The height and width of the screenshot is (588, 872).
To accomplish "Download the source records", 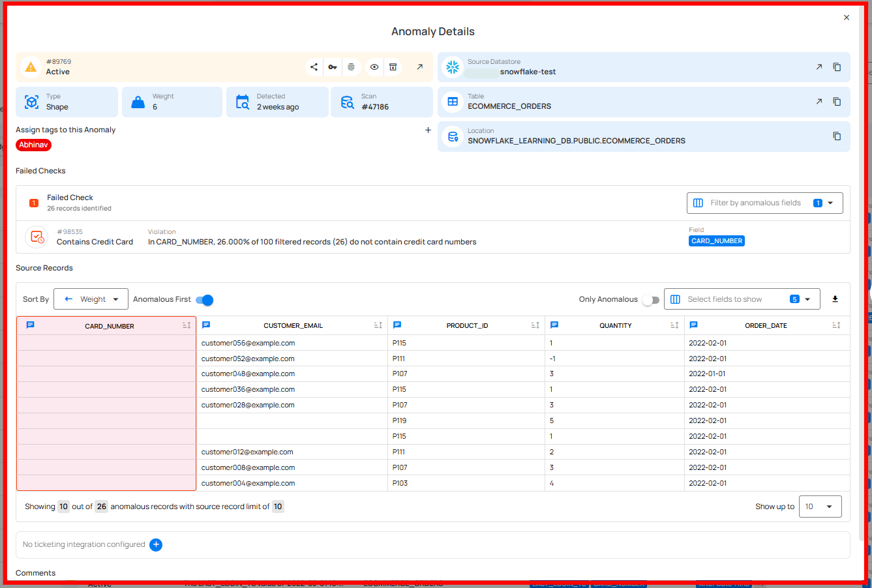I will click(x=835, y=299).
